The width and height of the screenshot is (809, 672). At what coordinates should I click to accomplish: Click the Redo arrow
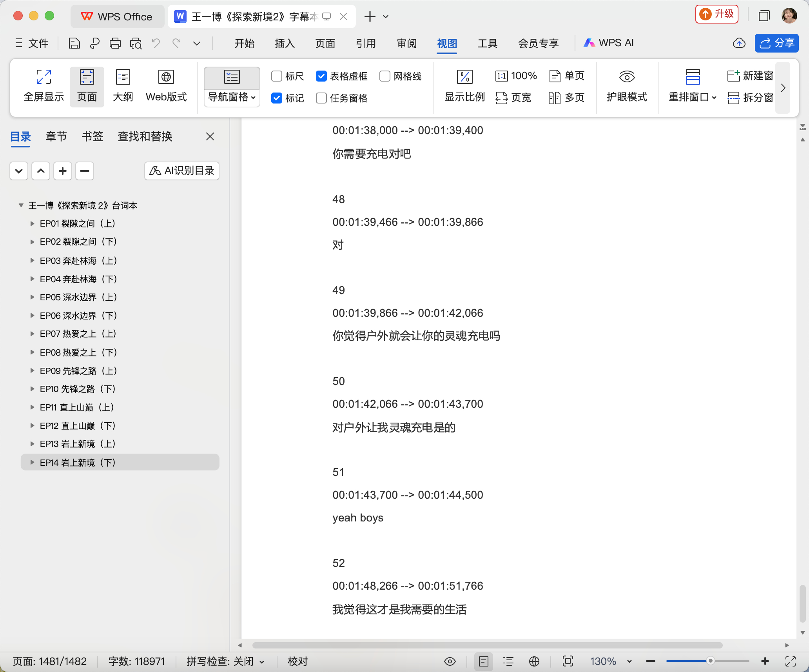pos(176,43)
